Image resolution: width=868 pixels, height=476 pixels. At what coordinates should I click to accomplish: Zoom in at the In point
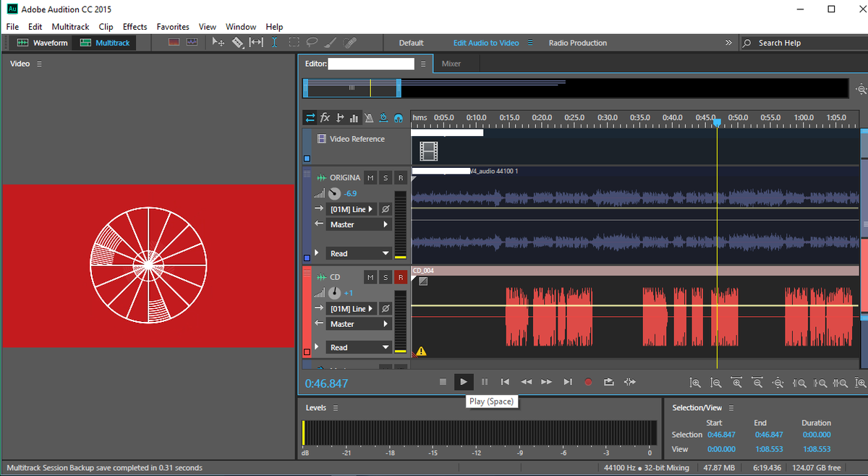799,383
